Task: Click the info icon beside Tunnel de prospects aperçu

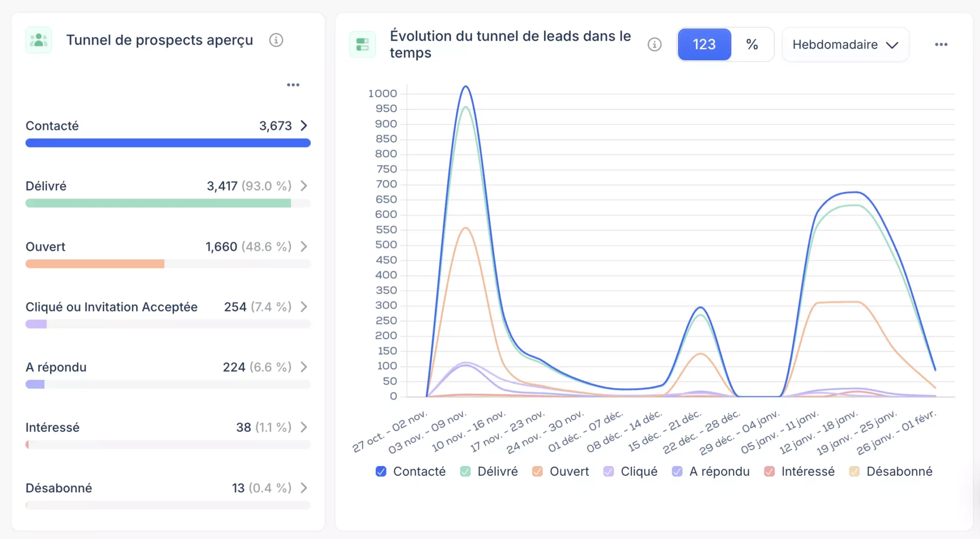Action: pyautogui.click(x=276, y=40)
